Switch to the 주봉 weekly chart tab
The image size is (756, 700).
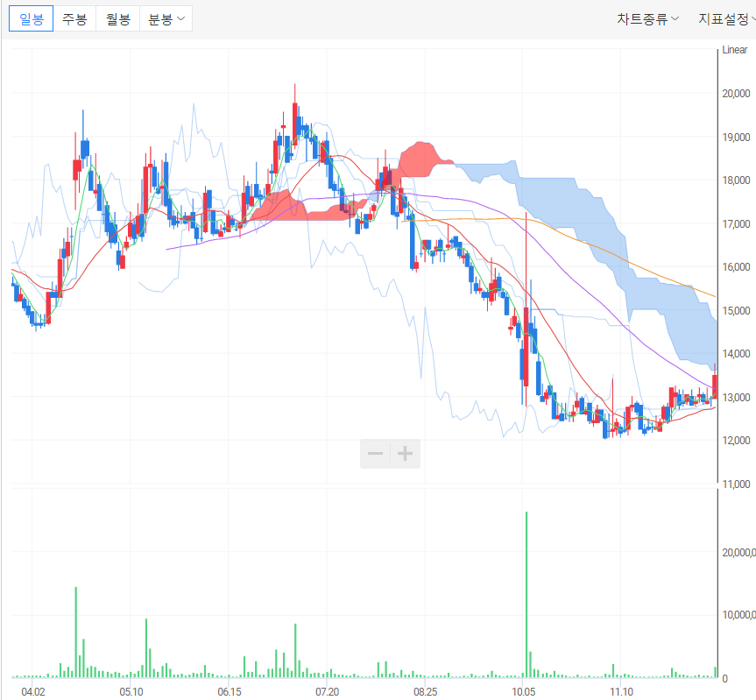(74, 18)
